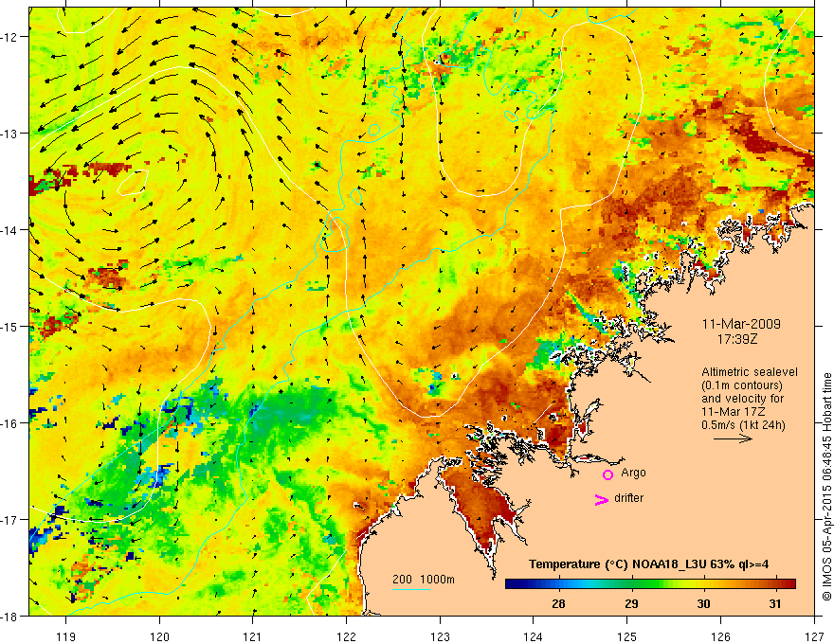Click the cyan 200 1000m depth contour line sample

coord(411,589)
